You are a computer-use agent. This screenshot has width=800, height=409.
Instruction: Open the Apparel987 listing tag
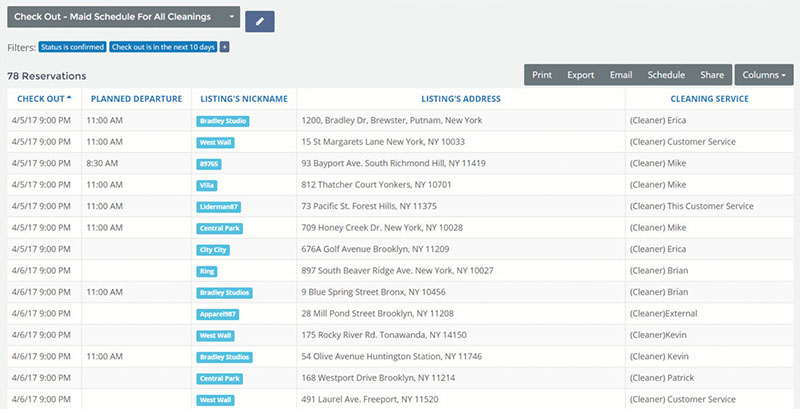click(218, 314)
